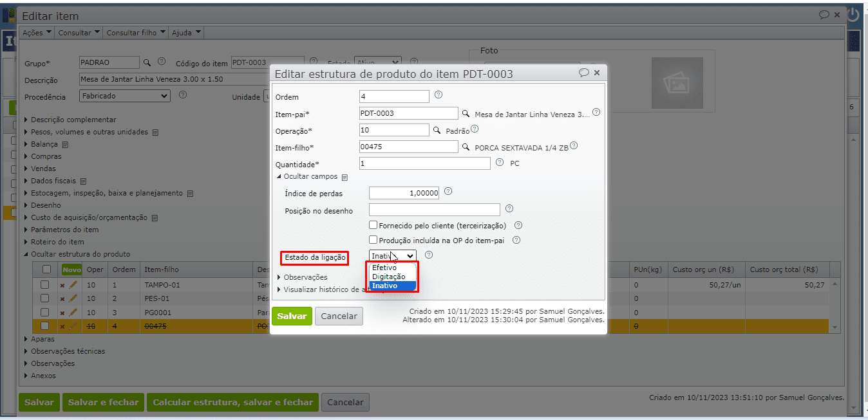Tick the checkbox for the 00475 row

pyautogui.click(x=45, y=327)
